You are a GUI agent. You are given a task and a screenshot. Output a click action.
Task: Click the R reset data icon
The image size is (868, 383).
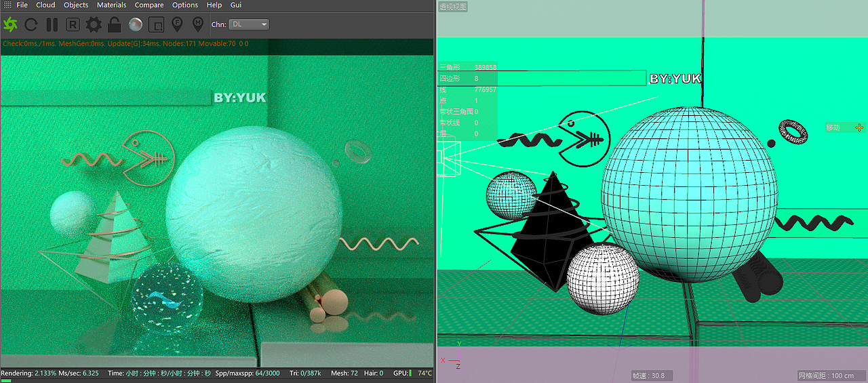tap(73, 25)
